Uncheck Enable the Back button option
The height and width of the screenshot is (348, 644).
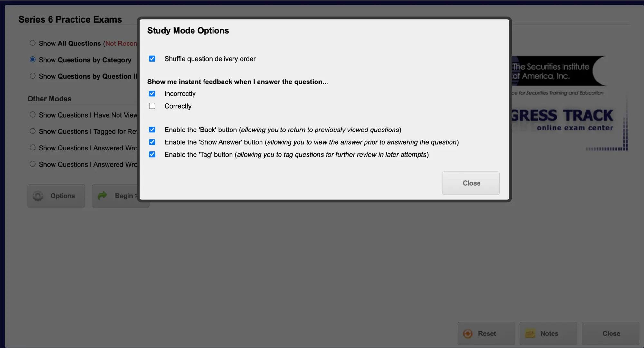[x=152, y=130]
